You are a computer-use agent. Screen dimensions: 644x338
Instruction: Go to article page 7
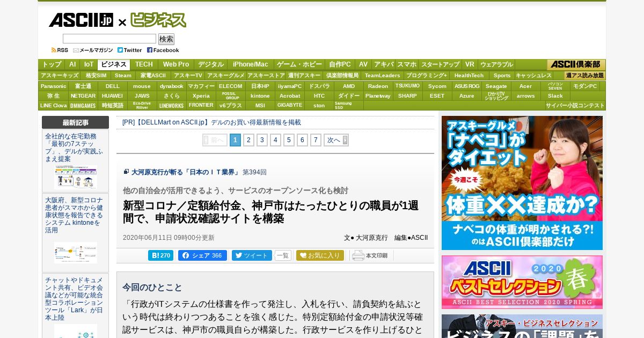(x=316, y=140)
